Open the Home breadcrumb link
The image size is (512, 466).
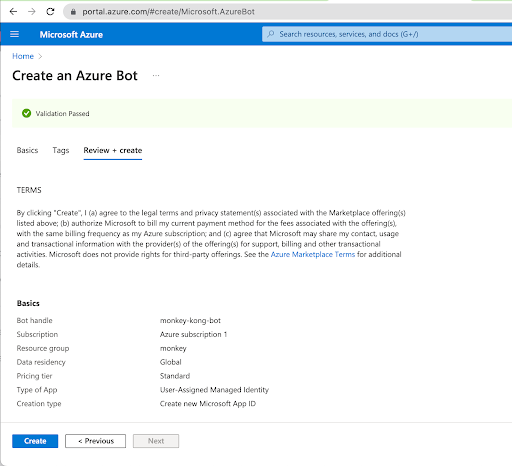pos(23,56)
